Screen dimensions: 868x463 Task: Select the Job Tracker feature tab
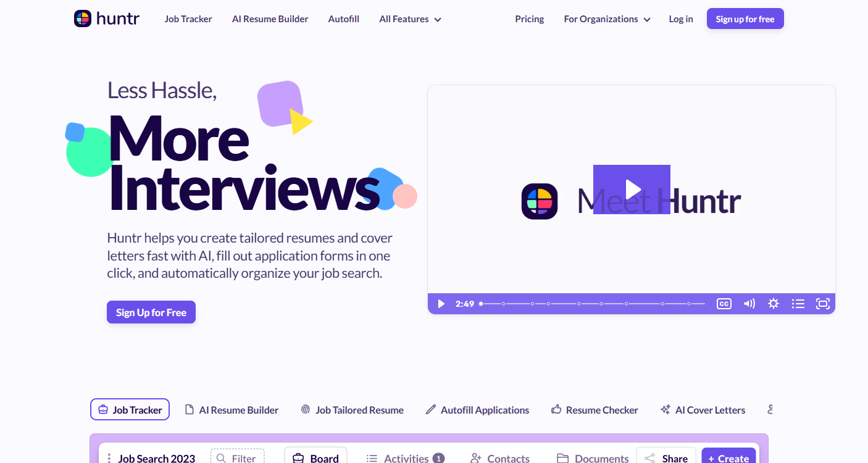coord(130,409)
